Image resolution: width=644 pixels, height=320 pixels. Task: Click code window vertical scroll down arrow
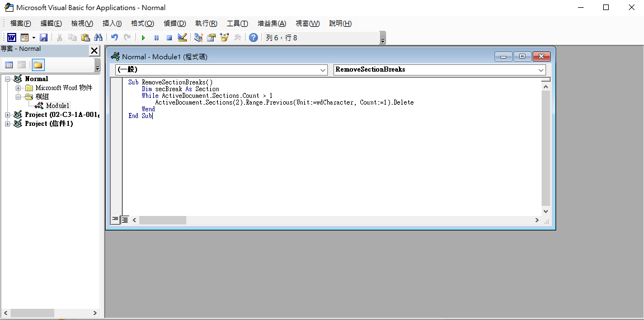(x=546, y=211)
